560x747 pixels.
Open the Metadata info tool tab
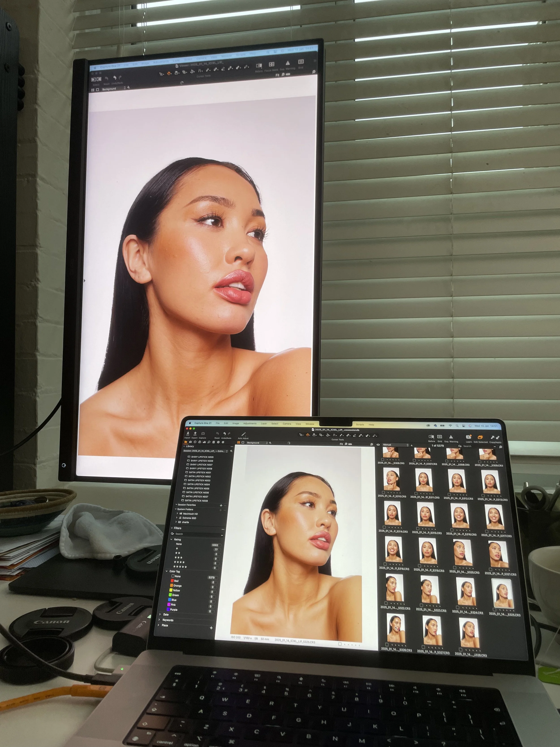pos(218,442)
